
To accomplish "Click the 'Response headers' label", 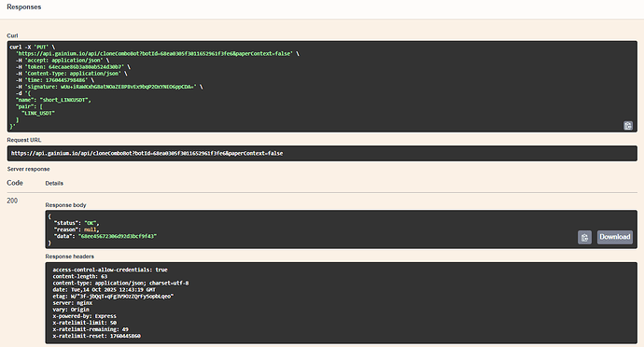I will pos(69,257).
